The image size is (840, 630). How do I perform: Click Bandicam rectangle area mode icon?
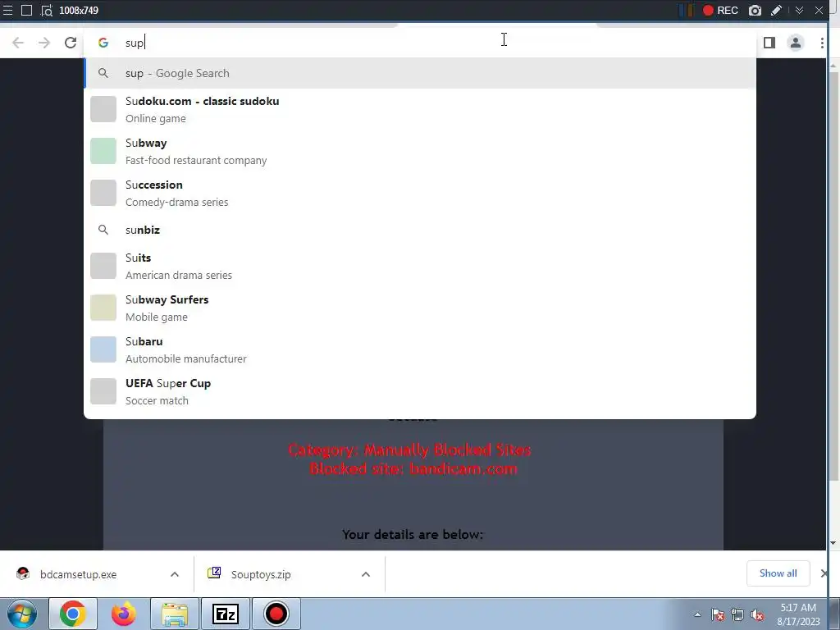(26, 10)
